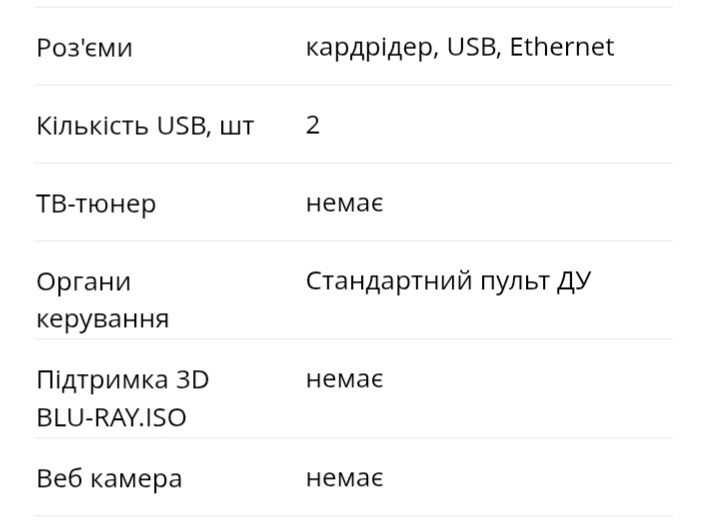Click the "Кількість USB, шт" label

click(145, 126)
